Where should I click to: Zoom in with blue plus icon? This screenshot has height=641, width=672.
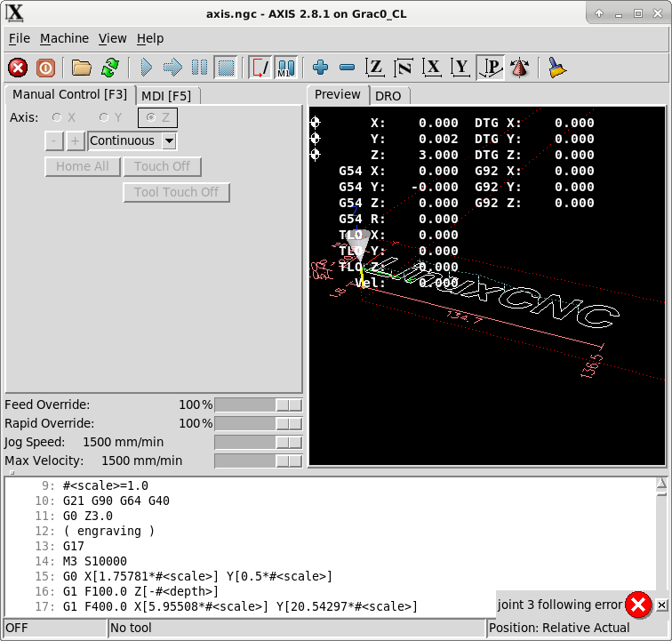[320, 68]
